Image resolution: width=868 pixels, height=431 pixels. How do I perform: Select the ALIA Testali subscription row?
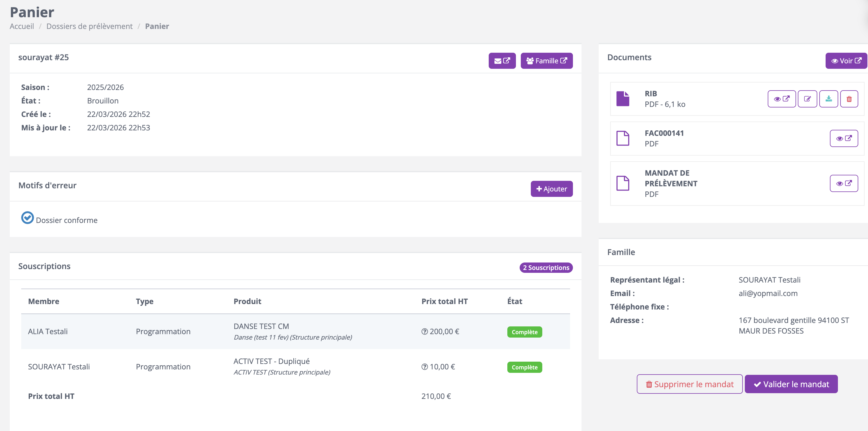tap(48, 332)
